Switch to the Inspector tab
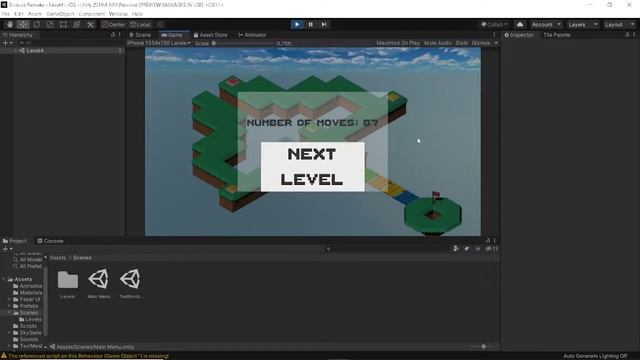640x360 pixels. 519,35
